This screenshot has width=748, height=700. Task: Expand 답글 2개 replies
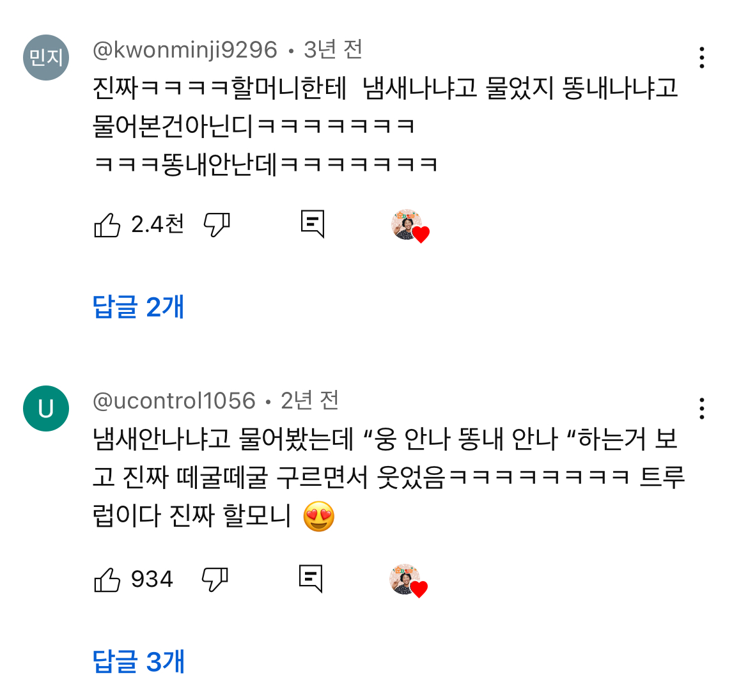pyautogui.click(x=138, y=307)
